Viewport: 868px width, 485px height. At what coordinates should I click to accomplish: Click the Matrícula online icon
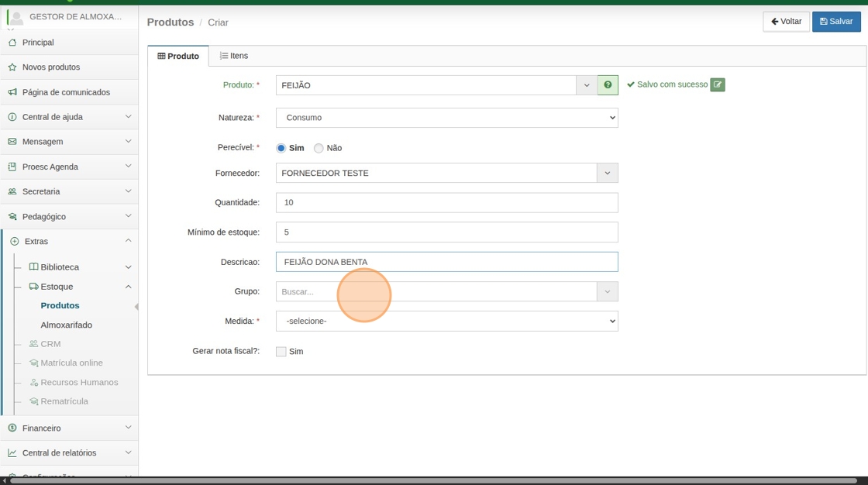[x=34, y=363]
